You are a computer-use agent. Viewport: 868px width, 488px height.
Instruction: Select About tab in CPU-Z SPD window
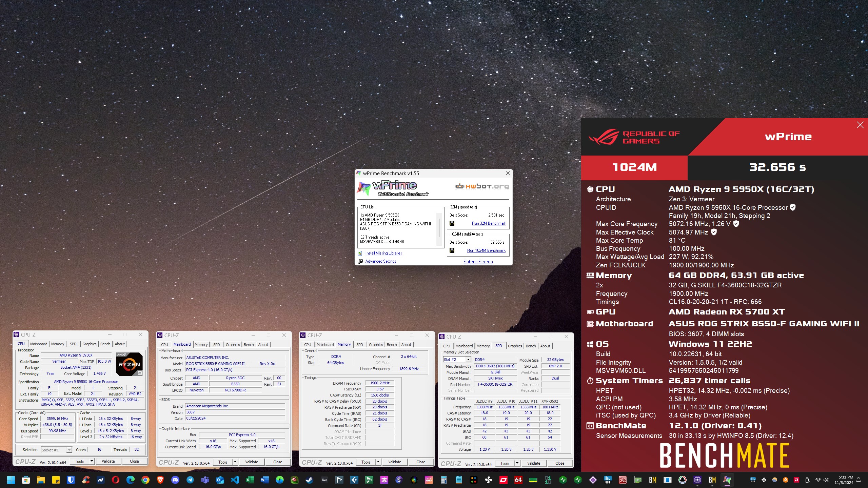coord(545,346)
